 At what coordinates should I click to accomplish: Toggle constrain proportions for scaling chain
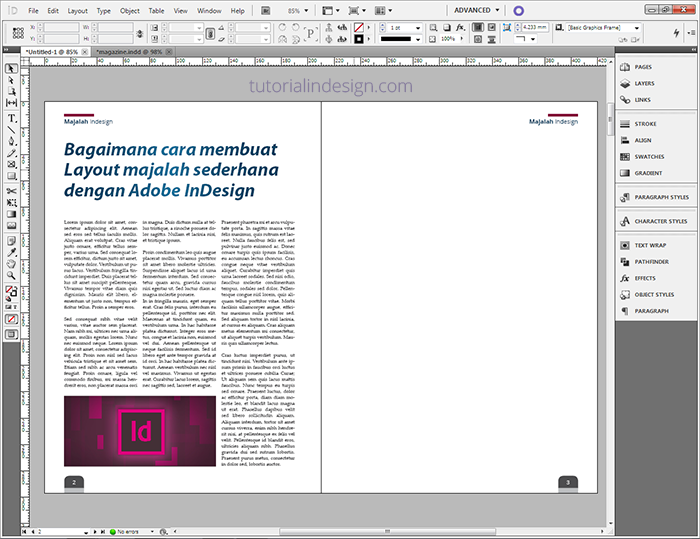pos(210,33)
